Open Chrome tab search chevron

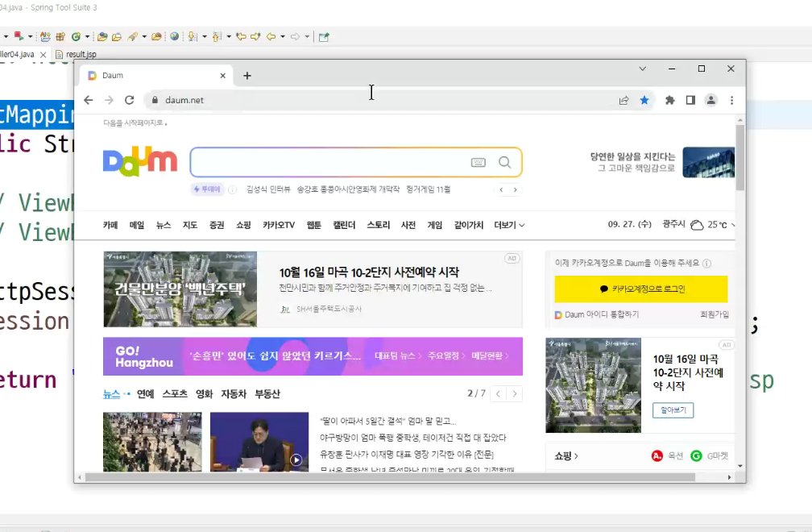click(642, 69)
